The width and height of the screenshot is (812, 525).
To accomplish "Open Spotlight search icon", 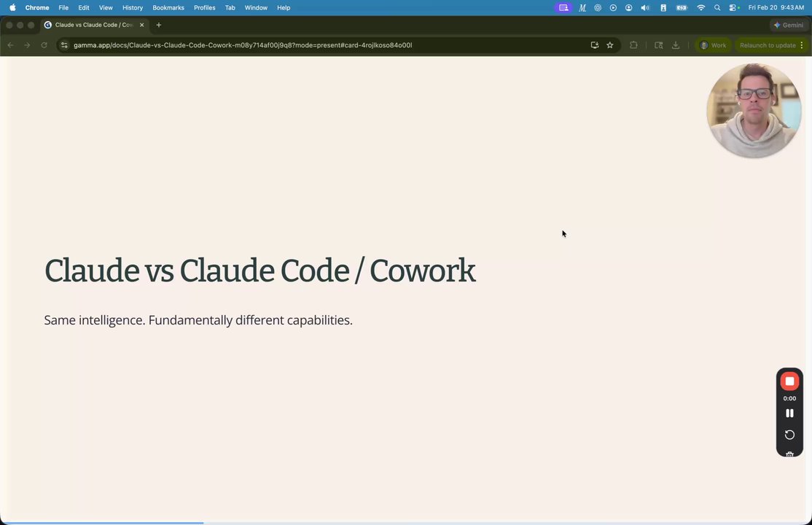I will coord(717,8).
